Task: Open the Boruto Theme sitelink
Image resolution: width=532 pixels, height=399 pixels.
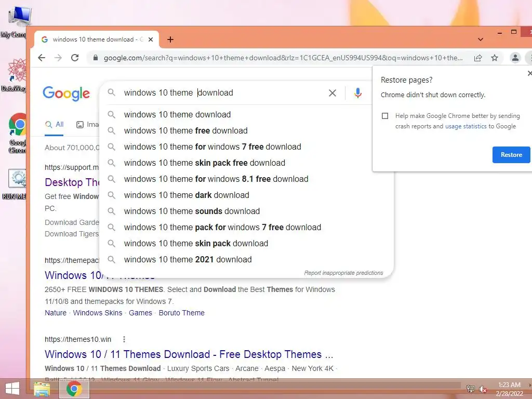Action: tap(181, 313)
